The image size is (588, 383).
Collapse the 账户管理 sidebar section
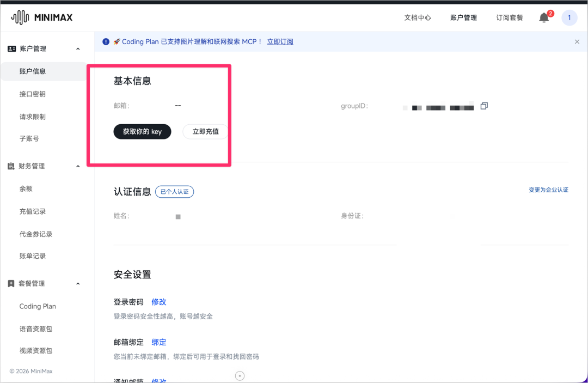[x=77, y=48]
